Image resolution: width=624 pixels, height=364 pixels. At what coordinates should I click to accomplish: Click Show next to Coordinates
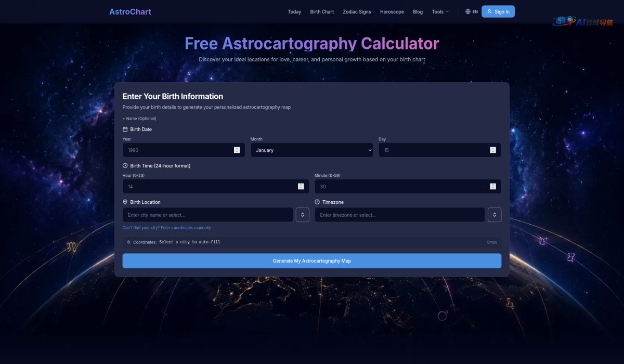click(x=492, y=242)
